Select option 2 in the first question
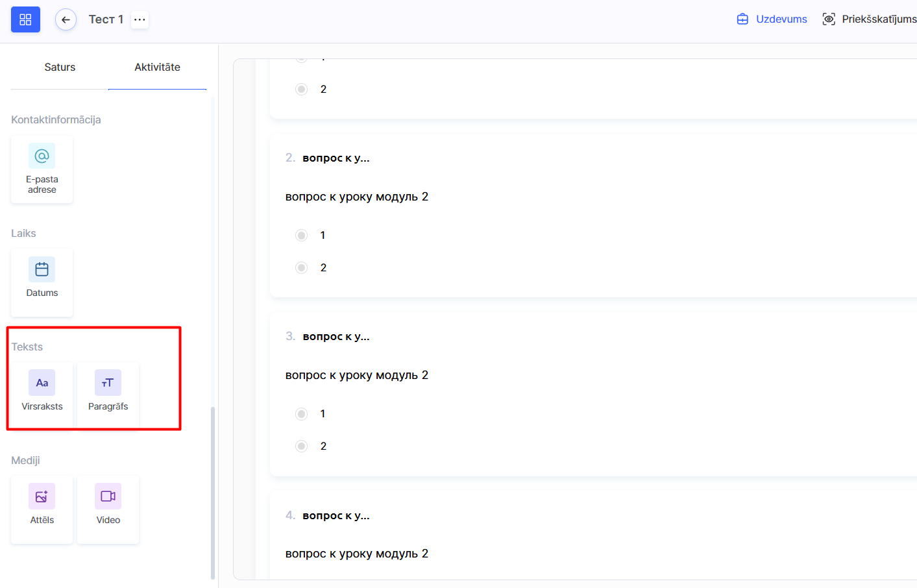Viewport: 917px width, 588px height. [x=302, y=90]
